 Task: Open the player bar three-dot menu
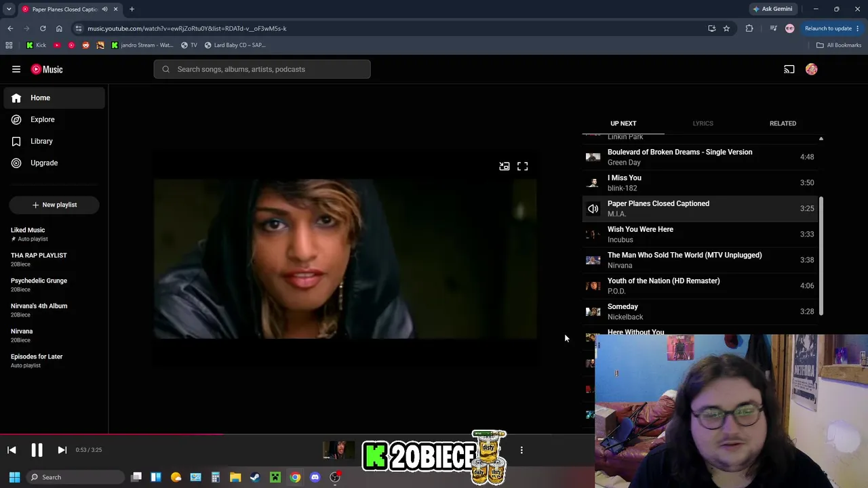click(521, 449)
